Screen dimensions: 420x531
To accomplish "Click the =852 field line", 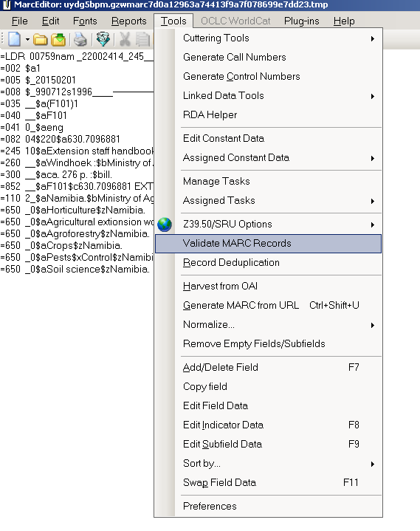I will point(77,187).
